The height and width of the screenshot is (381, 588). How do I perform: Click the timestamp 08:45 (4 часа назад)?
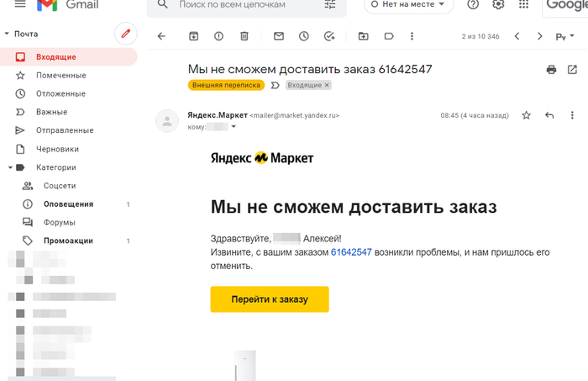tap(475, 115)
